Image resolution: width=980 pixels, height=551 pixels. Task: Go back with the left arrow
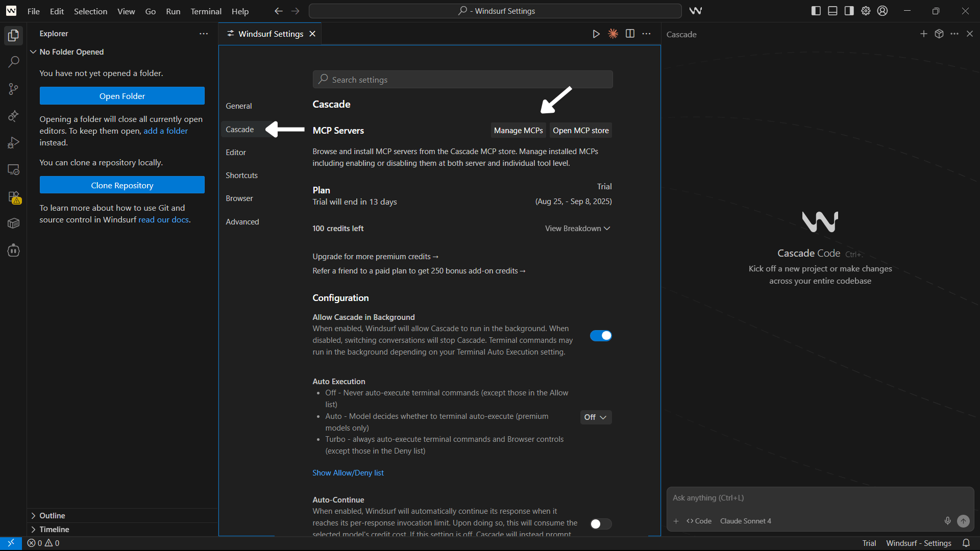[279, 11]
